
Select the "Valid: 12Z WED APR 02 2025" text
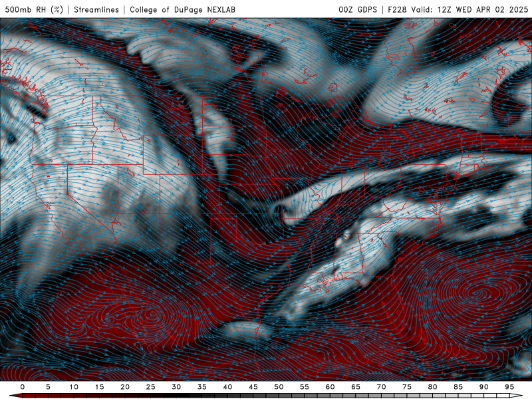coord(469,9)
